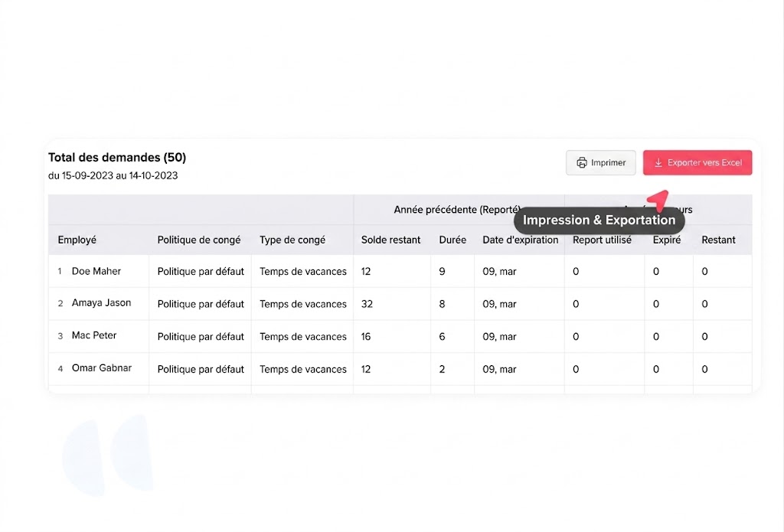
Task: Click durée value 9 for Doe Maher
Action: [442, 271]
